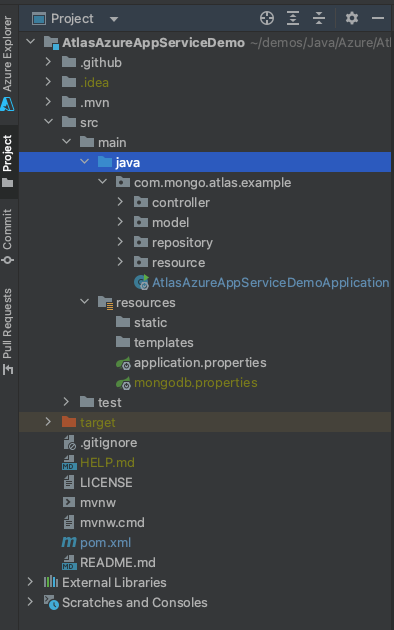Open the Project panel gear settings

[x=351, y=18]
